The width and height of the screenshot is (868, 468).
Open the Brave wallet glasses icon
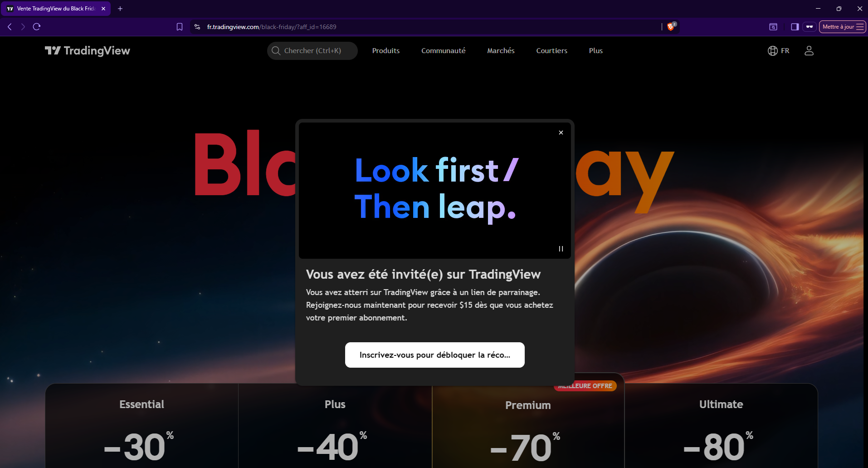(x=809, y=27)
